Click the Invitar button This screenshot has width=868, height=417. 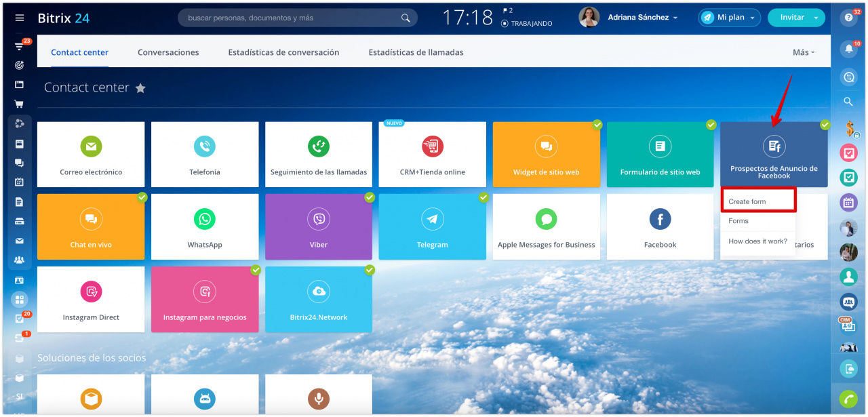pyautogui.click(x=791, y=18)
